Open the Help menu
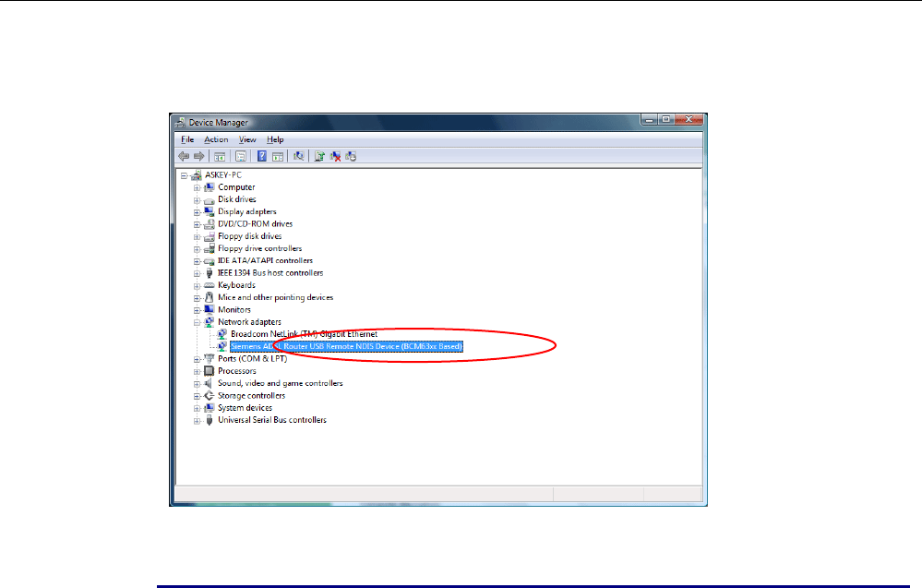This screenshot has width=922, height=588. pos(275,139)
